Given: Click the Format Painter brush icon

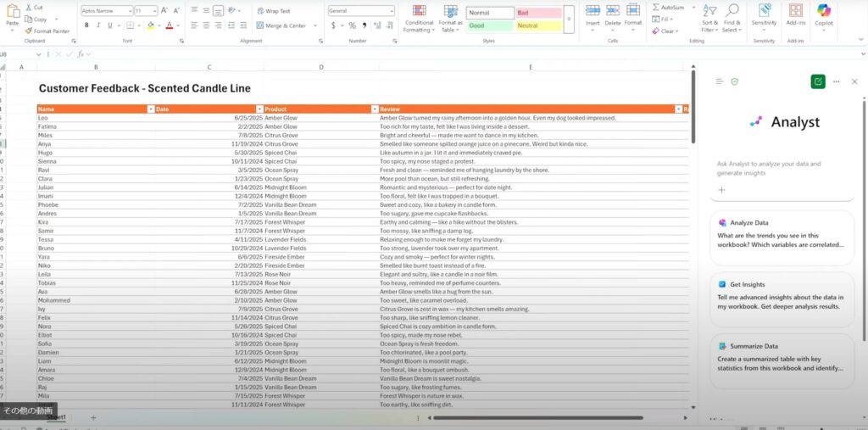Looking at the screenshot, I should [29, 31].
